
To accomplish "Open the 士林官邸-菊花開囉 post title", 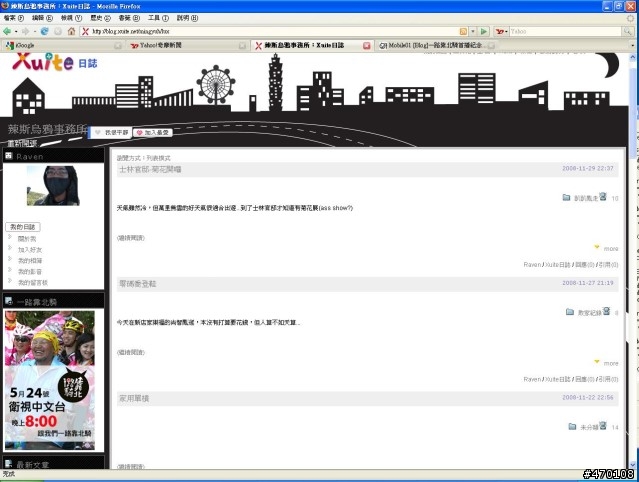I will 150,169.
